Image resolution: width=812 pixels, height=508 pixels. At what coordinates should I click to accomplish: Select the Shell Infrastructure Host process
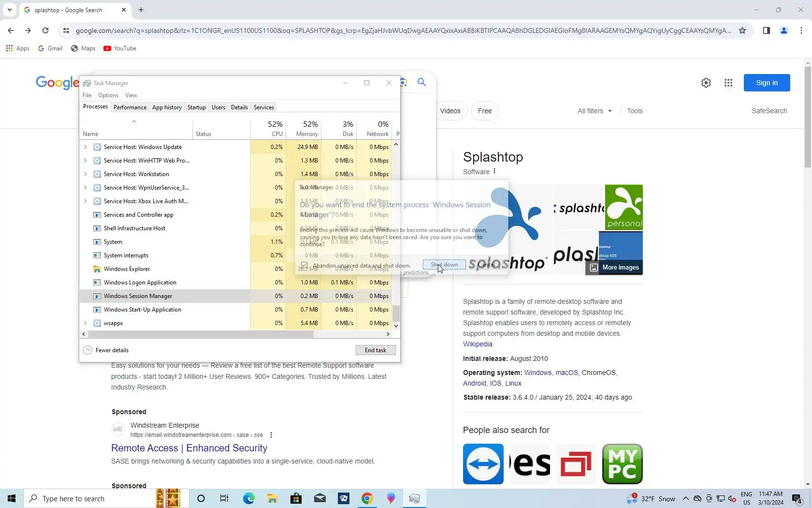[x=235, y=228]
